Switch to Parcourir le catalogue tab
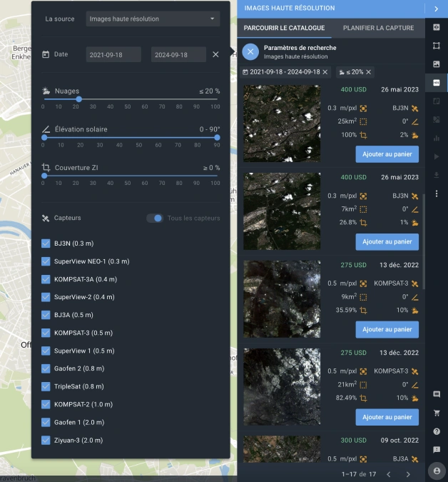 tap(284, 28)
